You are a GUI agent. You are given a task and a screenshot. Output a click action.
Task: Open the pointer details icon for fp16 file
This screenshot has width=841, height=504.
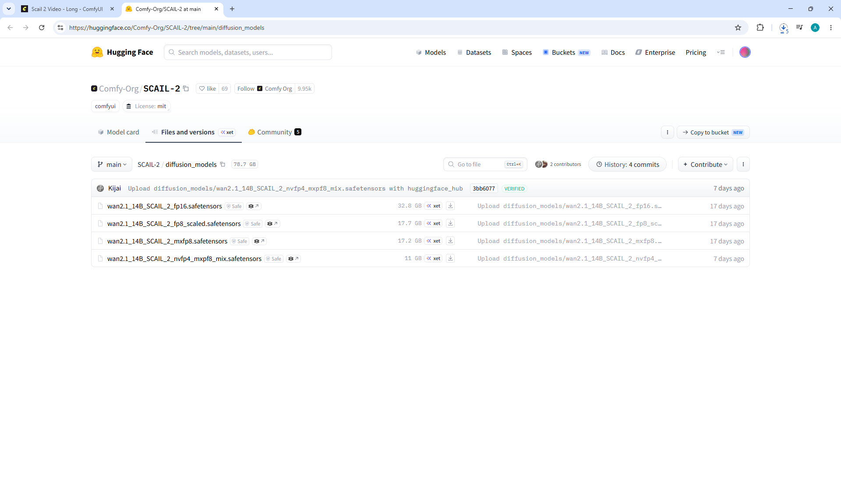(254, 206)
